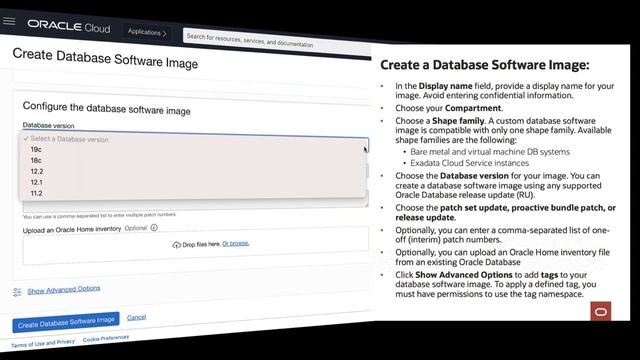Click slide title 'Create a Database Software Image:'
Screen dimensions: 640x360
coord(485,65)
